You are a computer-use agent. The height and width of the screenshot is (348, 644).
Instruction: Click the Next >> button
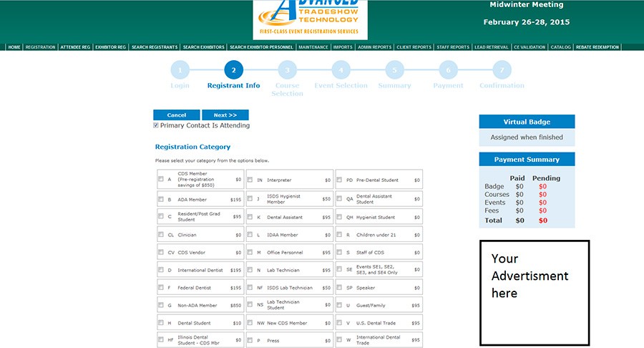coord(225,115)
